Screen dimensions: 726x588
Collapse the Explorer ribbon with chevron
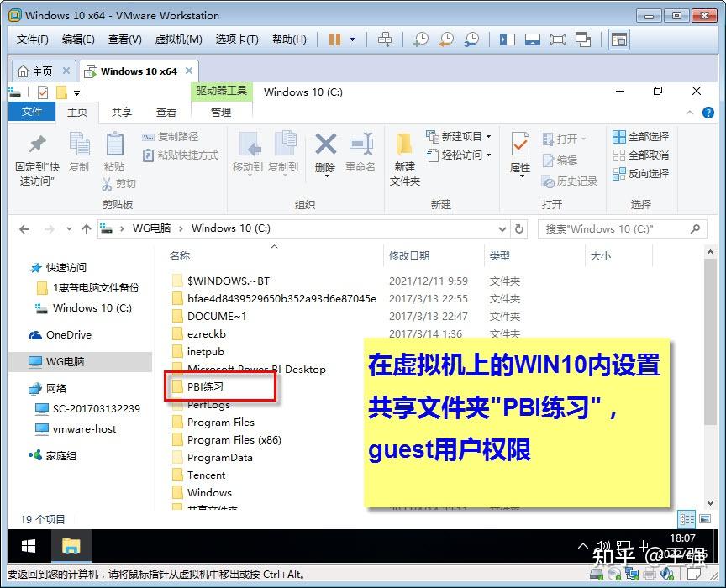point(690,113)
